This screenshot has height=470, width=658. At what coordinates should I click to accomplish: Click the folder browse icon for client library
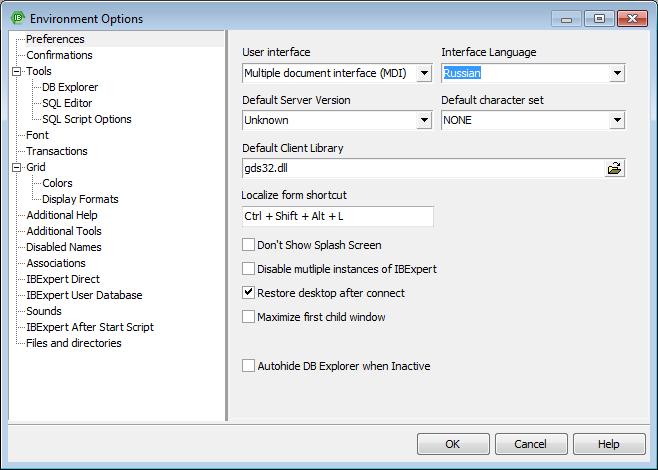point(614,168)
